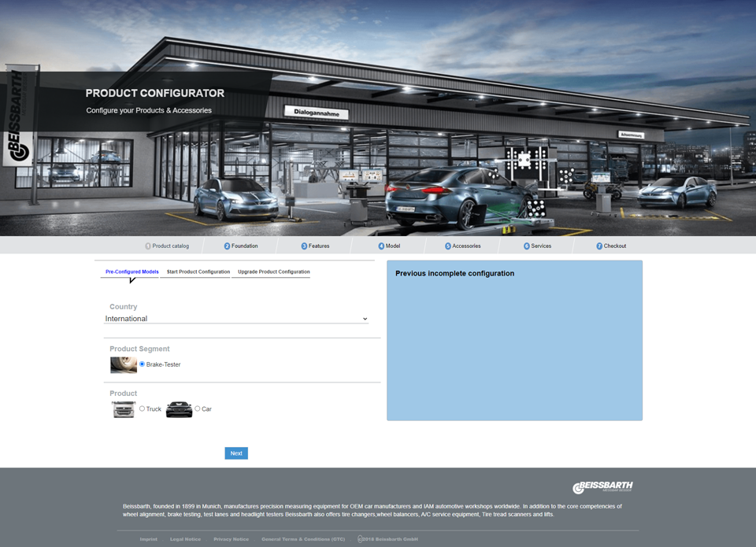Select the Brake-Tester radio button
756x547 pixels.
(x=143, y=364)
